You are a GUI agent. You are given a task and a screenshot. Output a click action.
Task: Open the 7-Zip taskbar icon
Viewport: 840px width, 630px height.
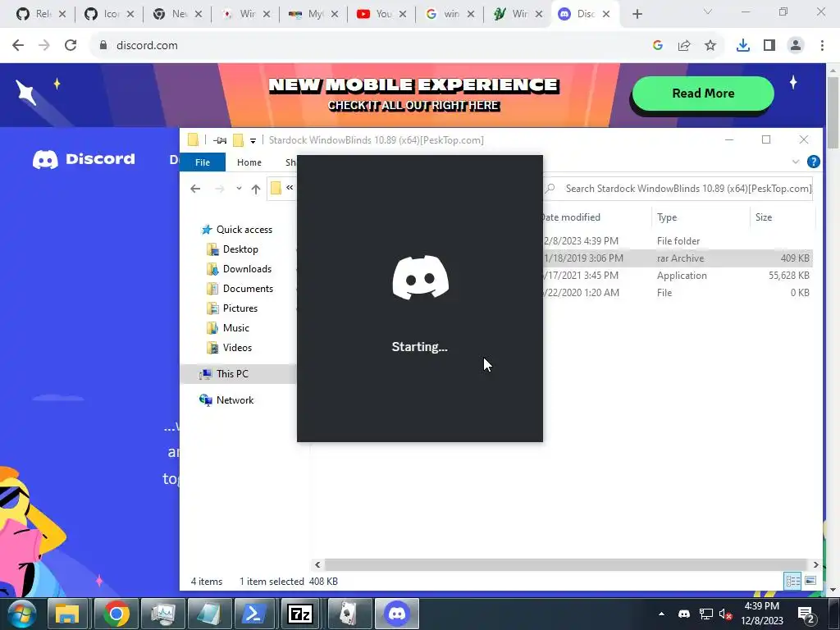pyautogui.click(x=300, y=614)
